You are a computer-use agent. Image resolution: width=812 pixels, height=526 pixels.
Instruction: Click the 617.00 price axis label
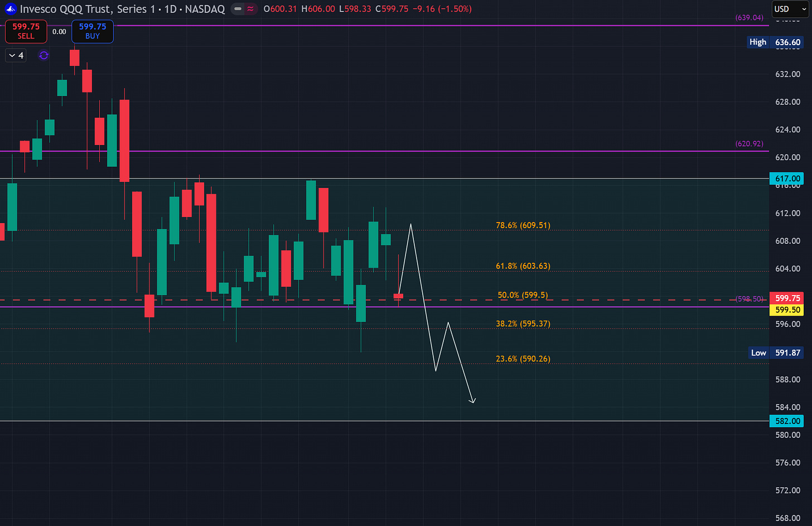tap(787, 178)
